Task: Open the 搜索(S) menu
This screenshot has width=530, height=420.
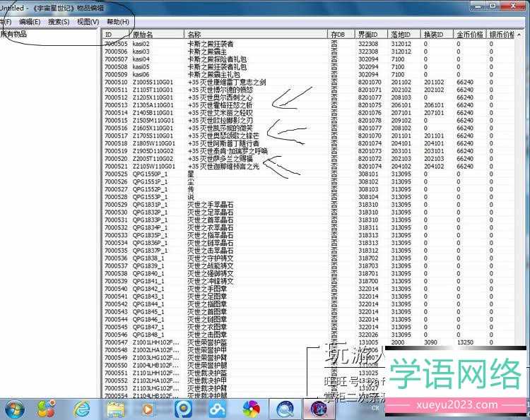Action: (59, 22)
